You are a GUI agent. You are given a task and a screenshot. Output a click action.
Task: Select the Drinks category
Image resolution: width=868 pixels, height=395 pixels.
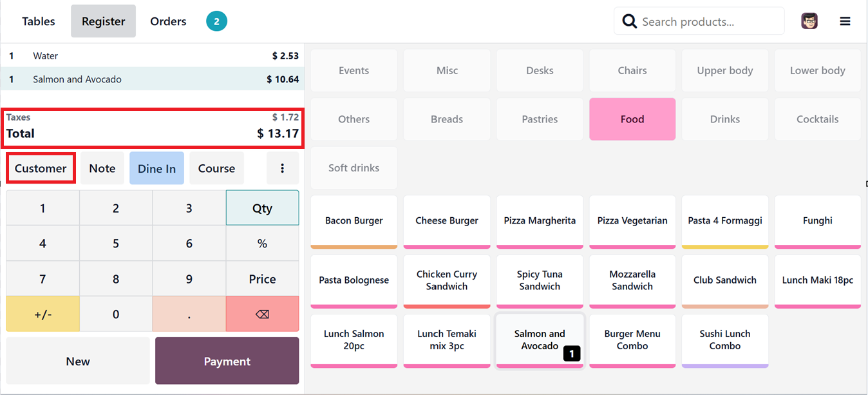[725, 119]
